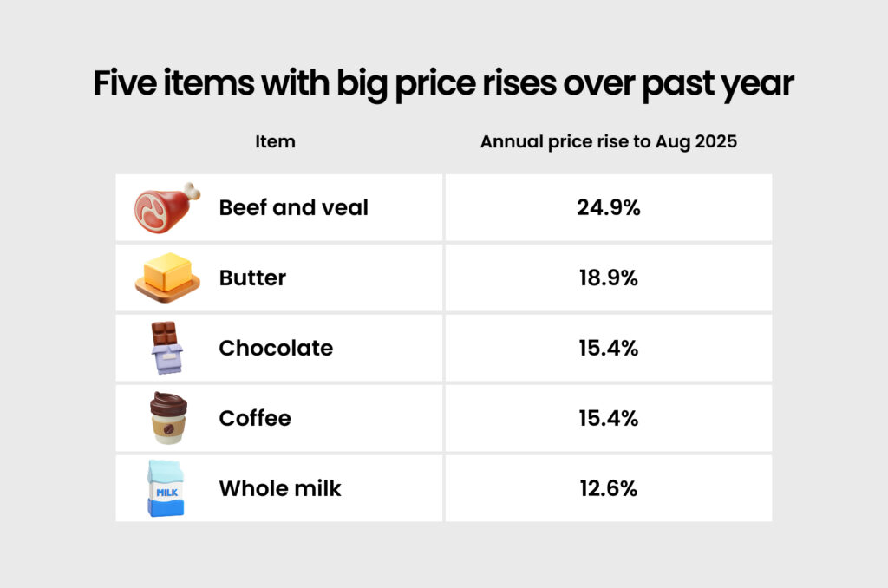The height and width of the screenshot is (588, 888).
Task: Select the "Whole milk" row label
Action: point(280,489)
